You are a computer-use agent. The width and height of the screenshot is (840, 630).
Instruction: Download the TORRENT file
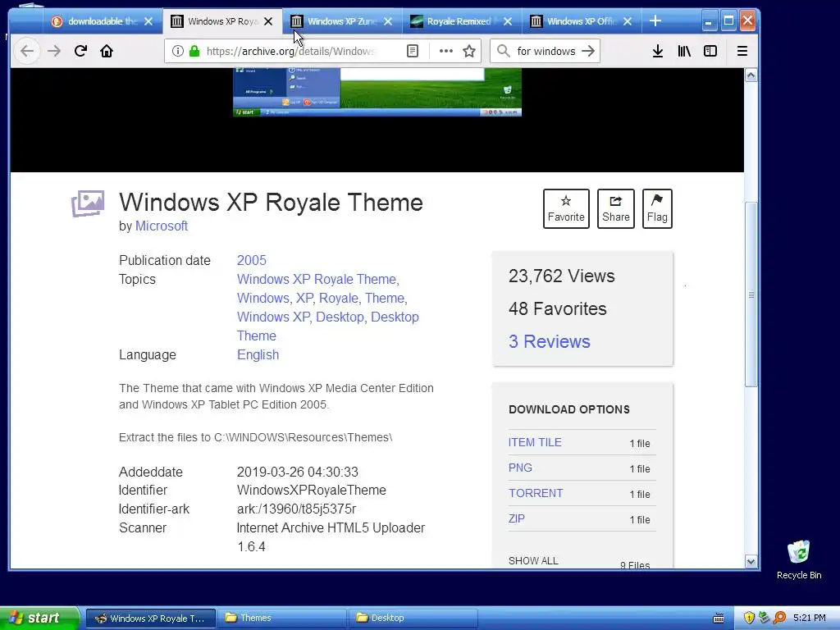(536, 493)
